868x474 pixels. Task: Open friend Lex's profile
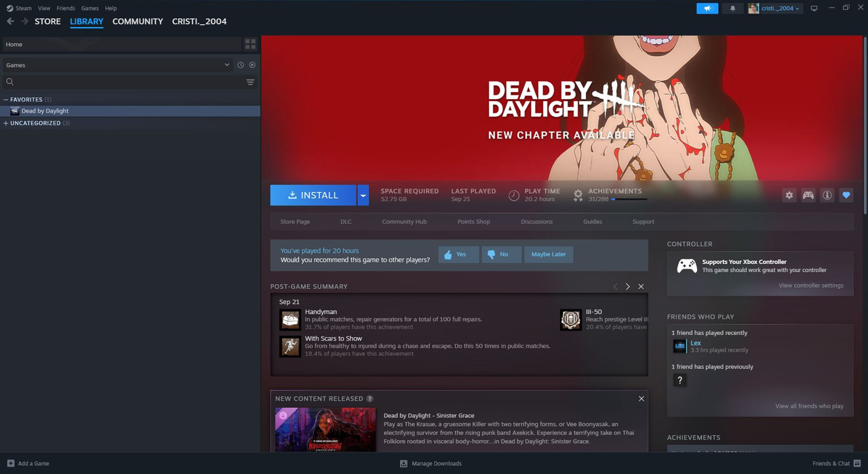696,343
